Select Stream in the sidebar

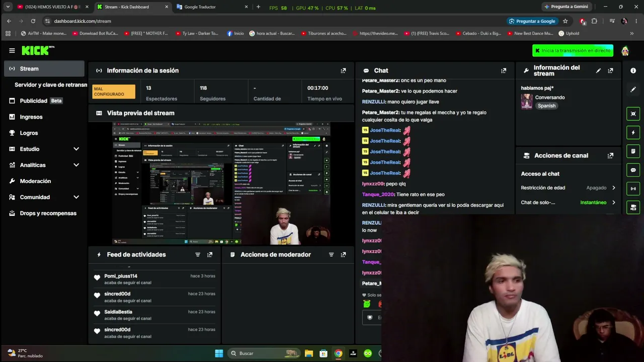44,69
